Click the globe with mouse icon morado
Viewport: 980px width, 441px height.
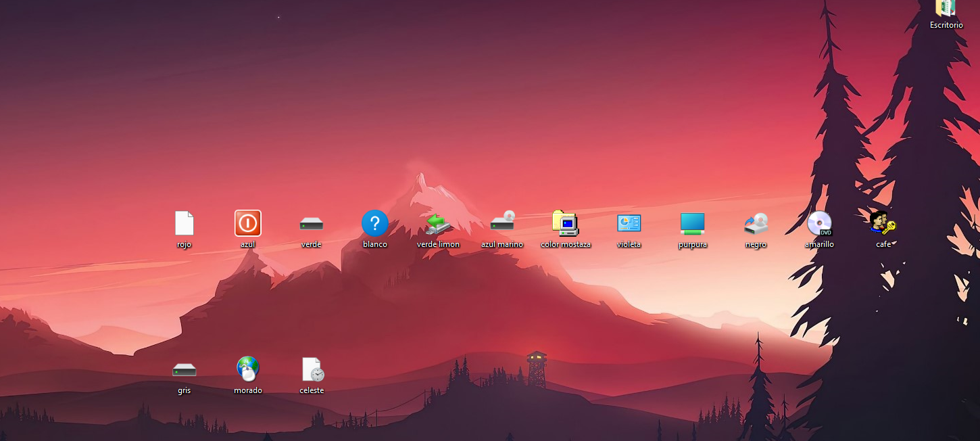point(248,369)
